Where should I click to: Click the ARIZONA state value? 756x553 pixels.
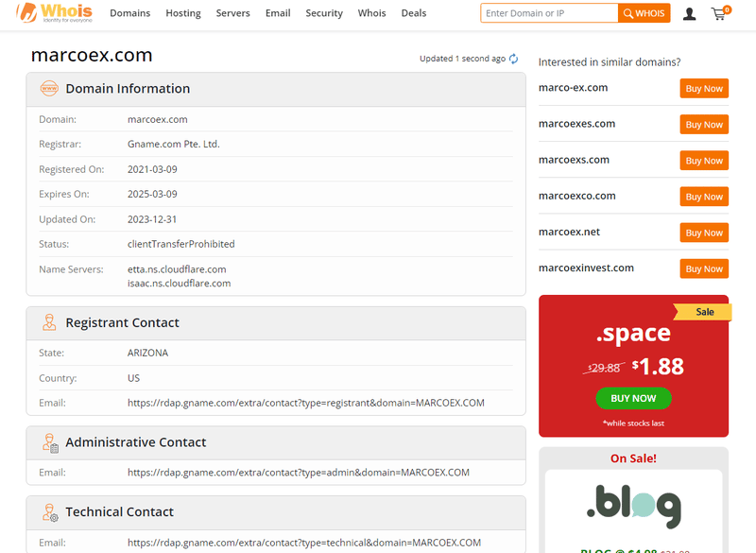tap(147, 353)
